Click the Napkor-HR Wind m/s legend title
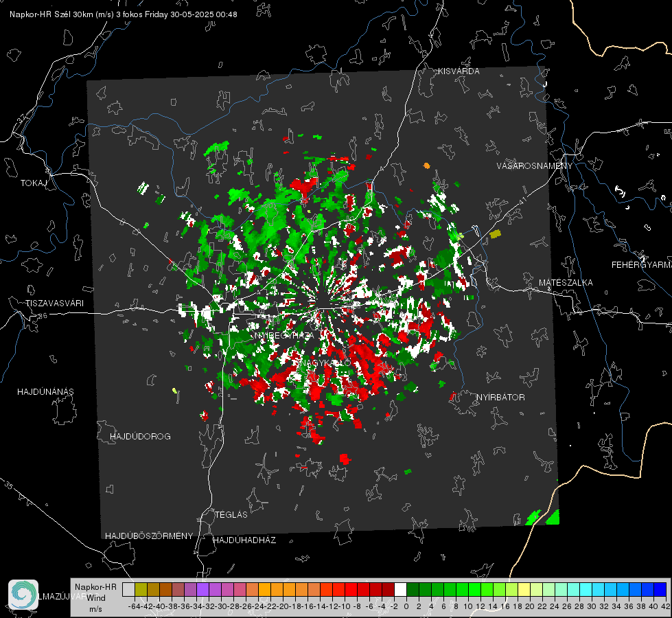 point(95,597)
